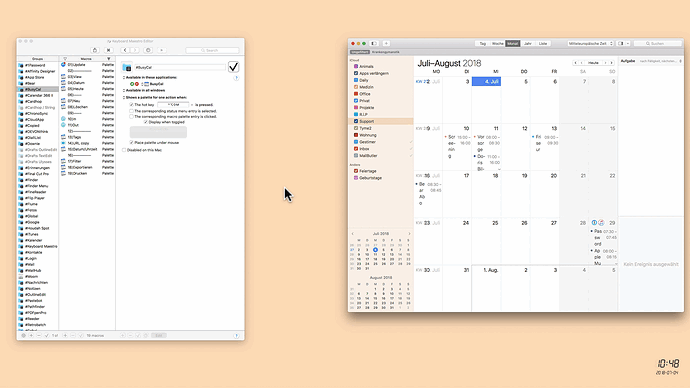Select the Geburtstage calendar entry
690x388 pixels.
(x=381, y=178)
